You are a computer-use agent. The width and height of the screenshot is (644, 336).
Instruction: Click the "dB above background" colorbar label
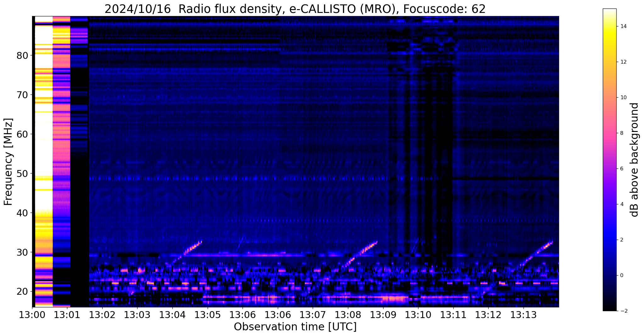635,160
